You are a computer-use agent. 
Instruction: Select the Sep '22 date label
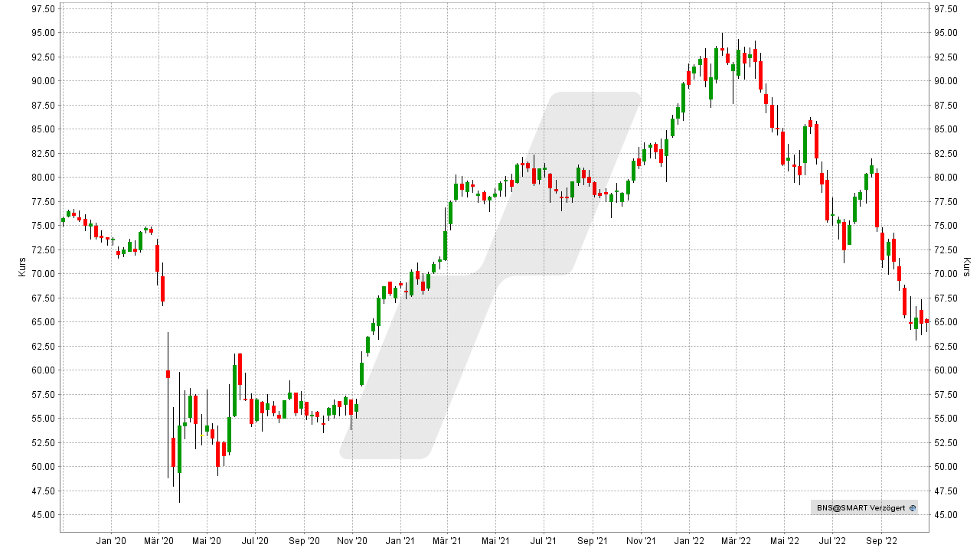(x=881, y=541)
